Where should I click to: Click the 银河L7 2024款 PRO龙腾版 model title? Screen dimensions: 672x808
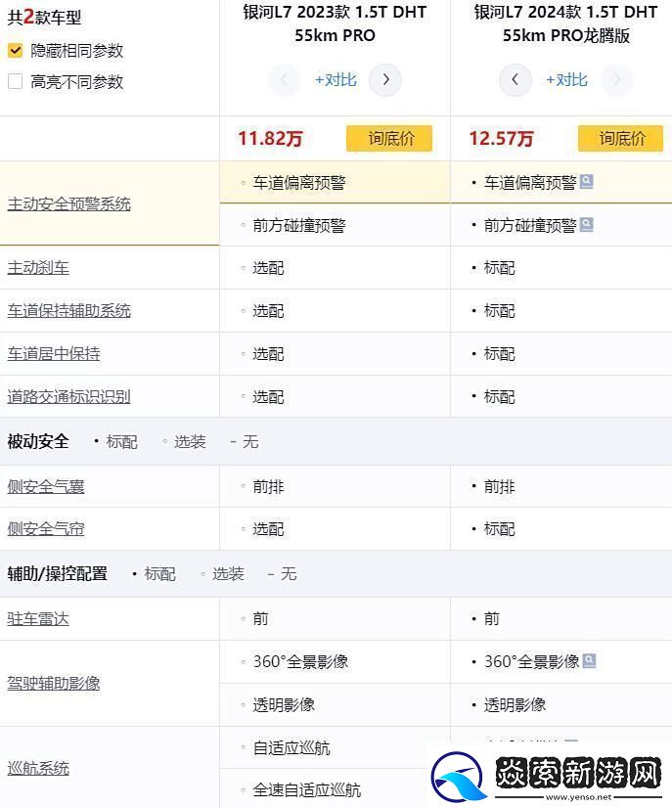pos(565,23)
